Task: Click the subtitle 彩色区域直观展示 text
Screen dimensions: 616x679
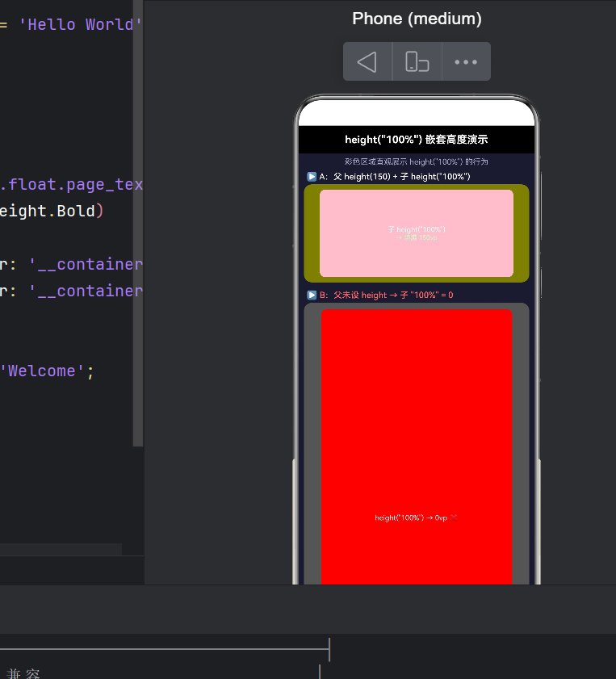Action: [x=417, y=161]
